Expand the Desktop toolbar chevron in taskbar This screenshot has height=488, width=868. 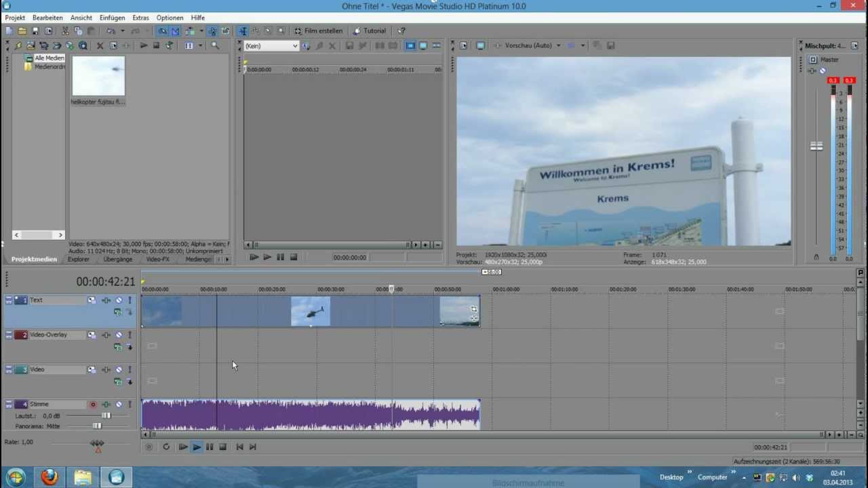[x=690, y=472]
